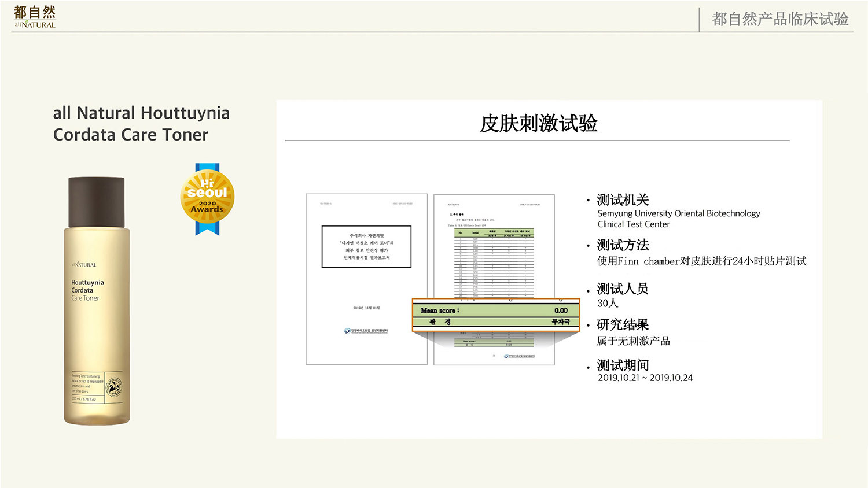
Task: Click the 皮肤刺激试验 section heading
Action: click(x=538, y=123)
